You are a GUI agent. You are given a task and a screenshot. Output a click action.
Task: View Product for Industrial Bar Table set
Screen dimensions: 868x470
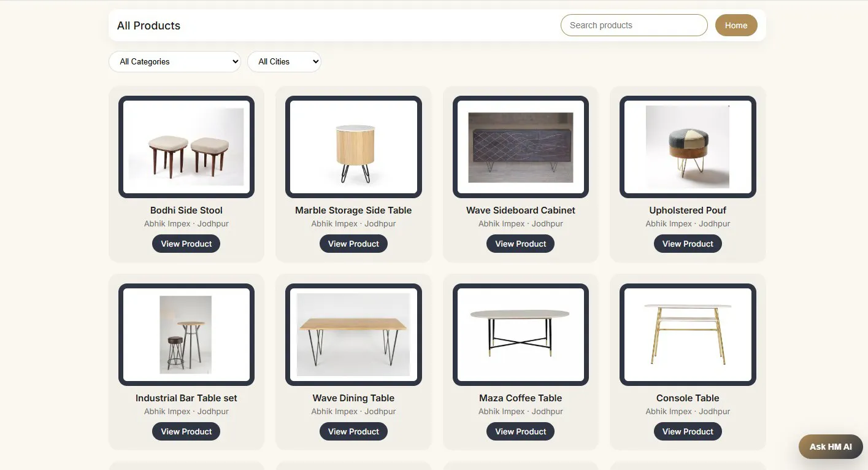click(x=186, y=431)
